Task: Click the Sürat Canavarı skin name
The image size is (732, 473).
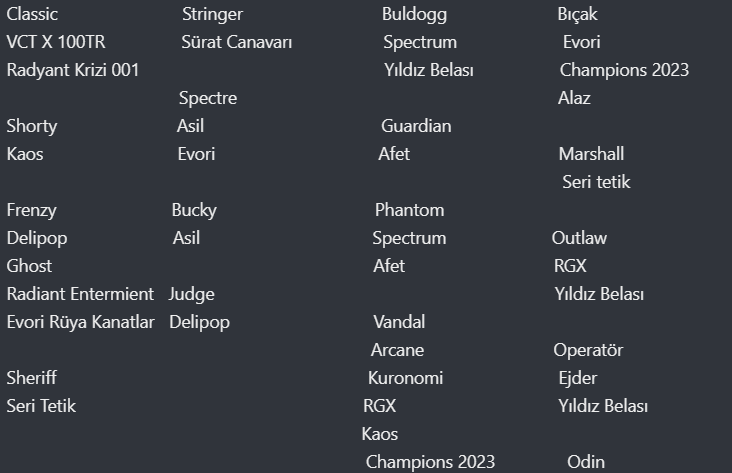Action: coord(237,42)
